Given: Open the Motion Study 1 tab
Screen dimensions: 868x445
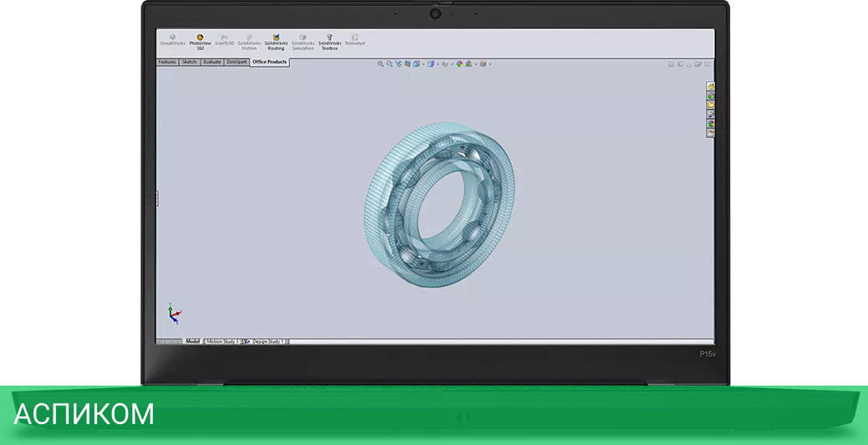Looking at the screenshot, I should coord(222,341).
